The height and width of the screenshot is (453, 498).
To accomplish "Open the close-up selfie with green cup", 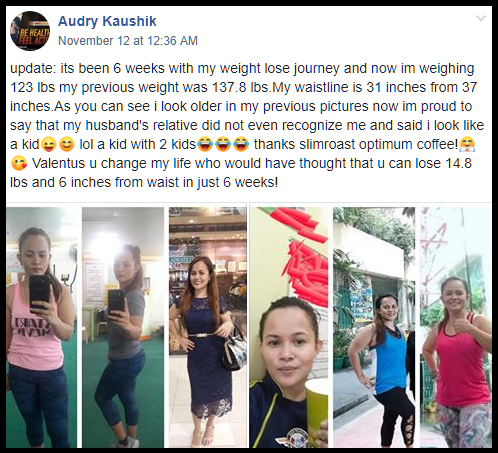I will point(289,327).
